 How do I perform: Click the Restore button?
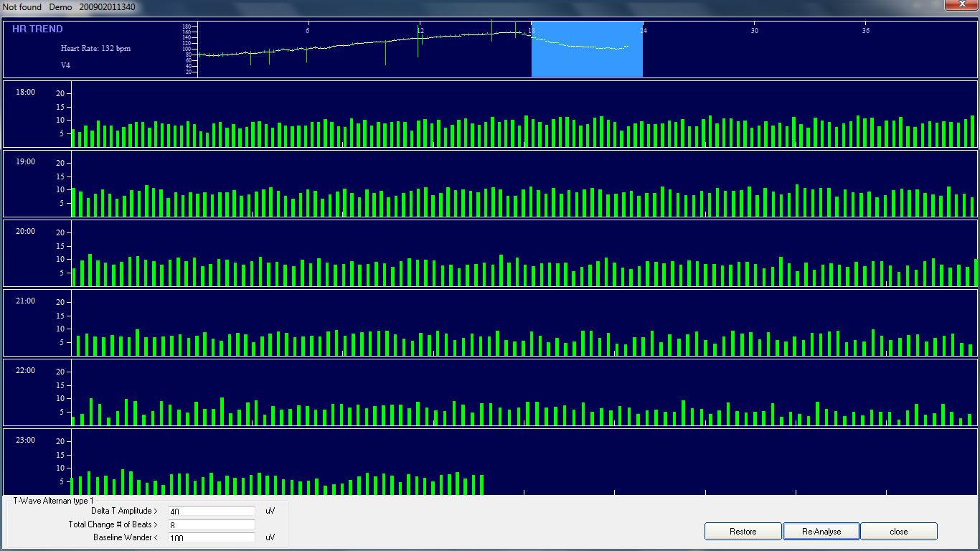click(x=743, y=531)
